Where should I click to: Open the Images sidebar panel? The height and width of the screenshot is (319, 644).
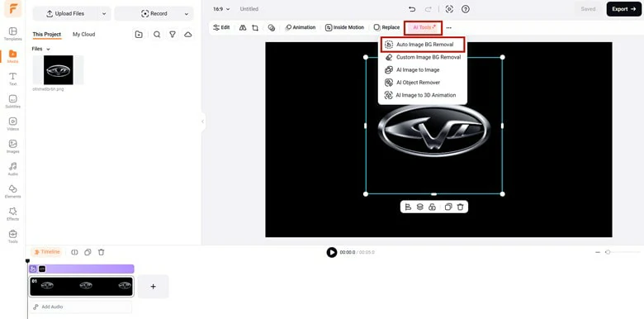(x=12, y=147)
